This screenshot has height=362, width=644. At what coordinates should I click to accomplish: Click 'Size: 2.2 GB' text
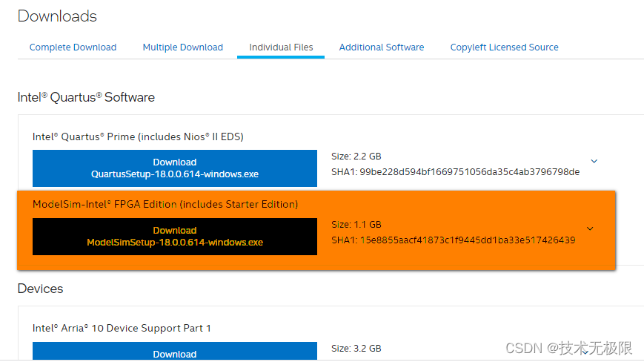pyautogui.click(x=356, y=156)
